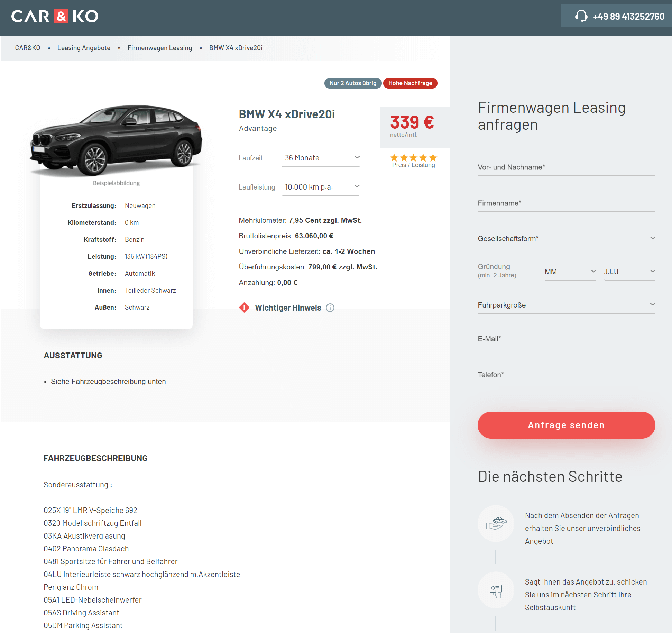This screenshot has width=672, height=633.
Task: Click '03KA Akustikverglasung' line
Action: (84, 536)
